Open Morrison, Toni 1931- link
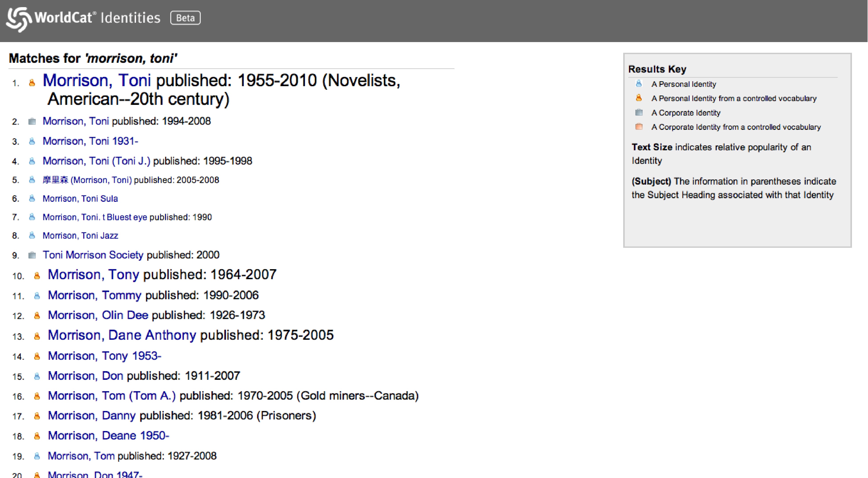868x478 pixels. pyautogui.click(x=90, y=141)
